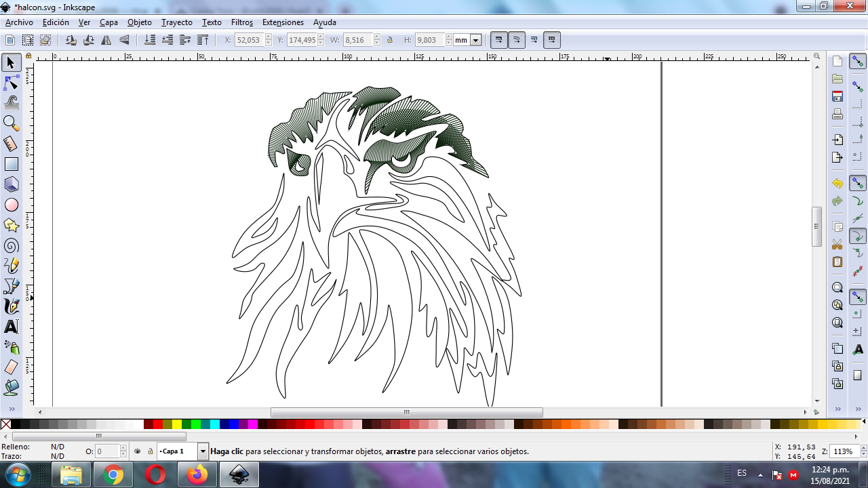Viewport: 868px width, 488px height.
Task: Select the Measure ruler tool
Action: [11, 144]
